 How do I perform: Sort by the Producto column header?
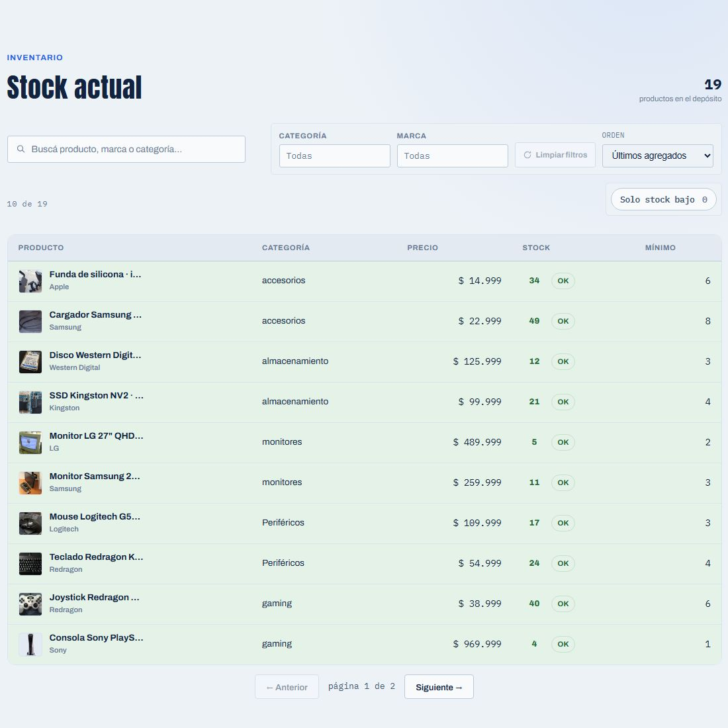click(41, 248)
